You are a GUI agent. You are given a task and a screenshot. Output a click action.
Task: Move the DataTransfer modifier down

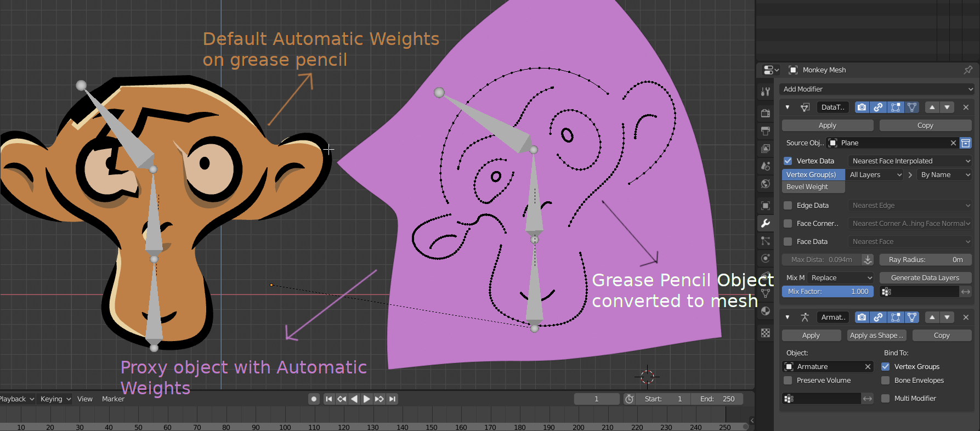pos(947,107)
